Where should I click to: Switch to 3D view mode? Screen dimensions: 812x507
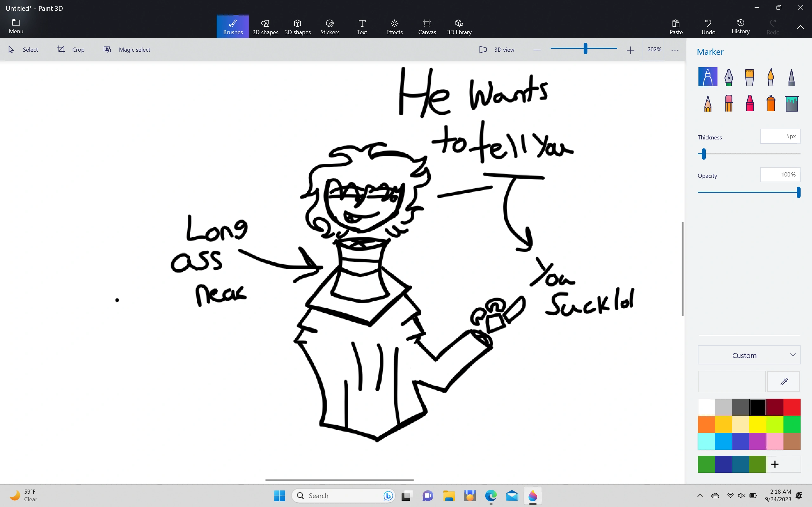click(497, 49)
